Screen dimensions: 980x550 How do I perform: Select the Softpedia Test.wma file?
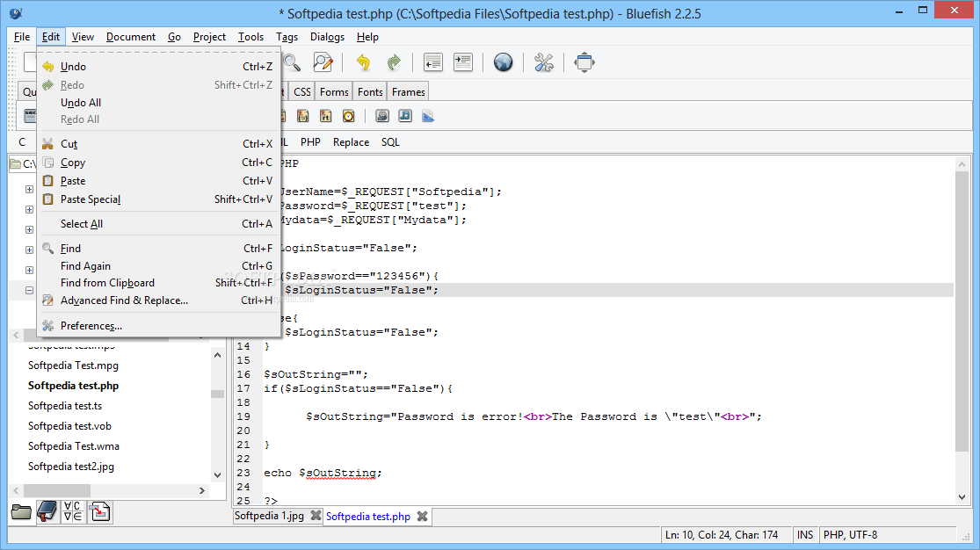click(74, 446)
